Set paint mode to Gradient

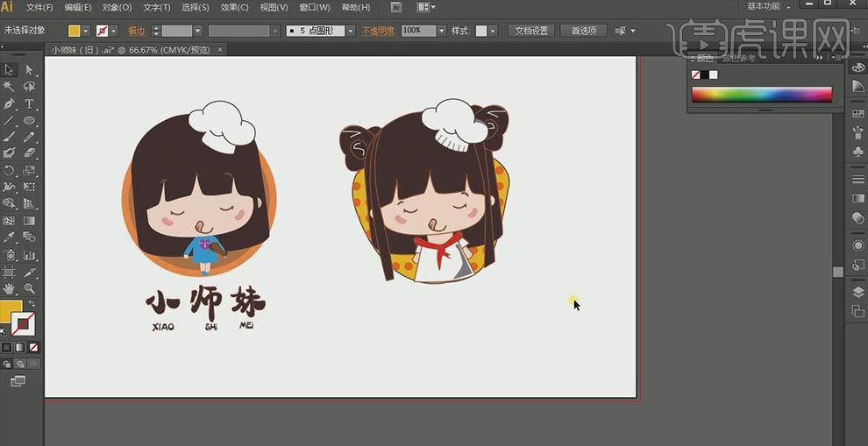[20, 348]
